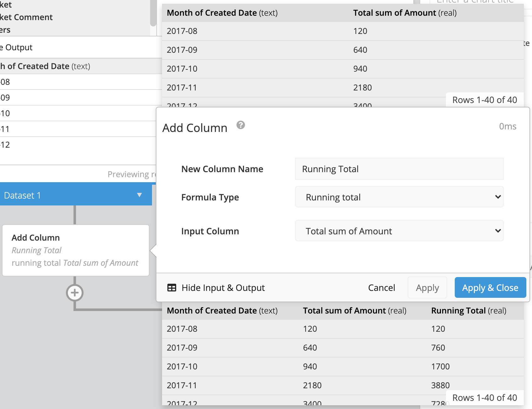The image size is (532, 409).
Task: Click the Month of Created Date header in output table
Action: [x=222, y=311]
